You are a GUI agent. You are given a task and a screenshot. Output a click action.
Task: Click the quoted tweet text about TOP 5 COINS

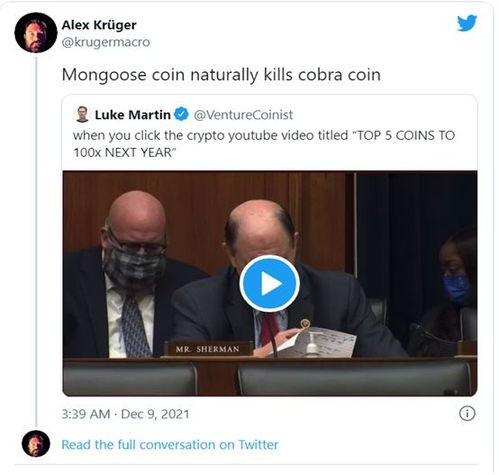click(264, 144)
